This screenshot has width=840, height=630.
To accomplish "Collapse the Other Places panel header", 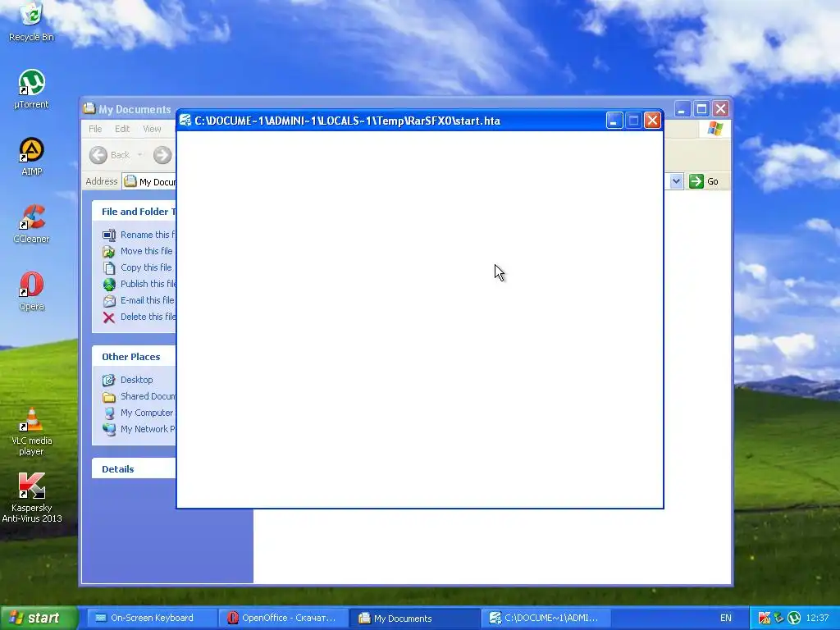I will (x=134, y=357).
